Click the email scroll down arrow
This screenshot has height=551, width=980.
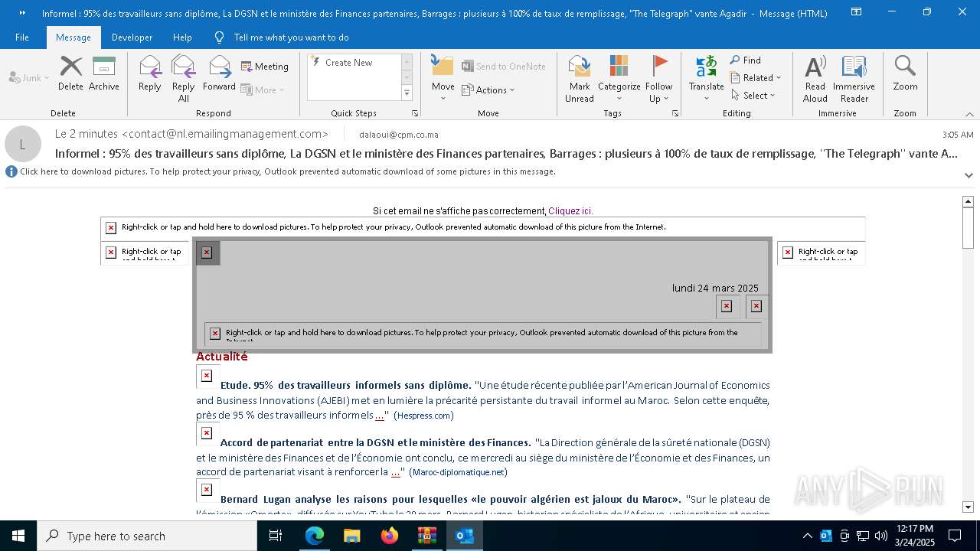968,507
